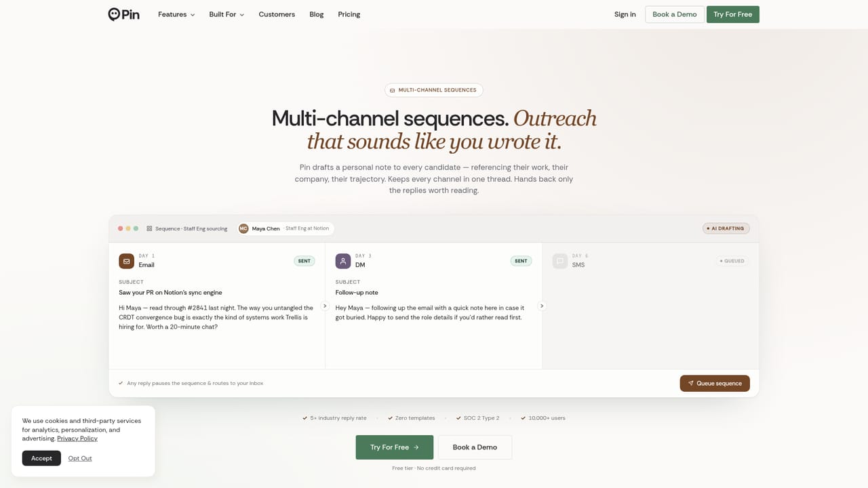The width and height of the screenshot is (868, 488).
Task: Click subject 'Saw your PR on Notion's sync engine'
Action: 170,293
